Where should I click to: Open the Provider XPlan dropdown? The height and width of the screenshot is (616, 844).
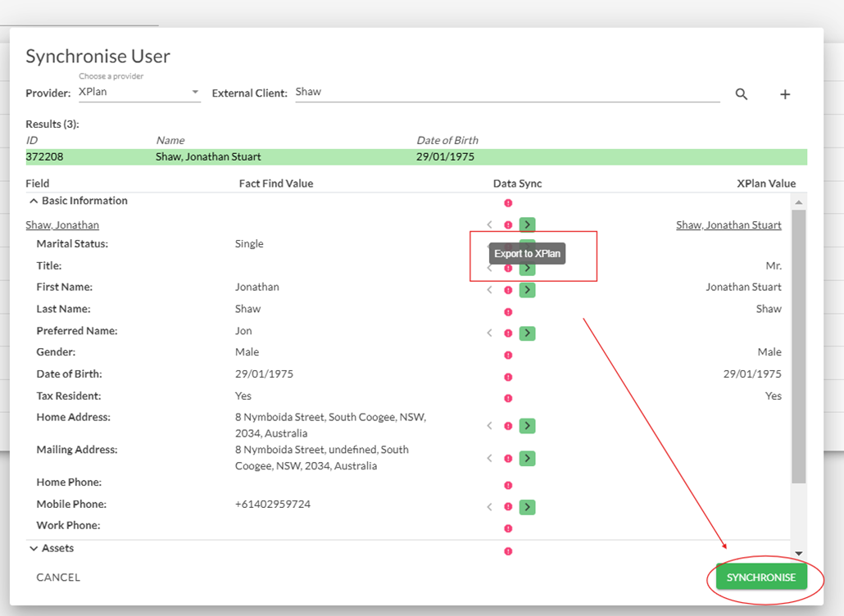tap(139, 92)
